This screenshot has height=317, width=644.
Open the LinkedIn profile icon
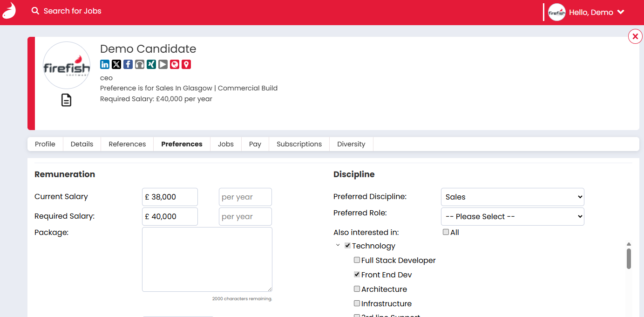tap(105, 64)
